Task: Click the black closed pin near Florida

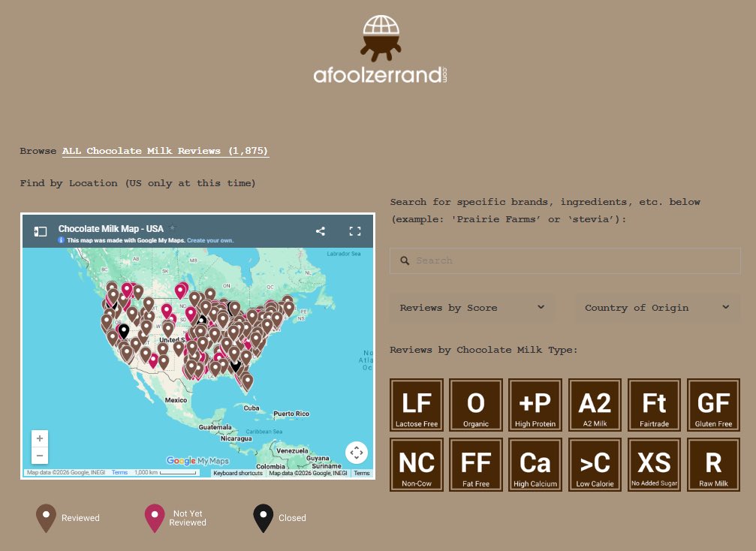Action: (x=235, y=365)
